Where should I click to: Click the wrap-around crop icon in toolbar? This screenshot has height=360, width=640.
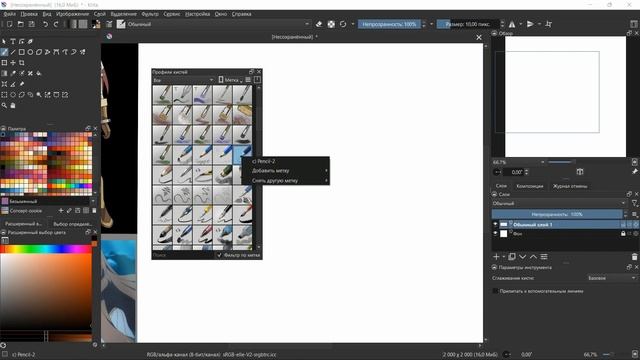tap(549, 24)
